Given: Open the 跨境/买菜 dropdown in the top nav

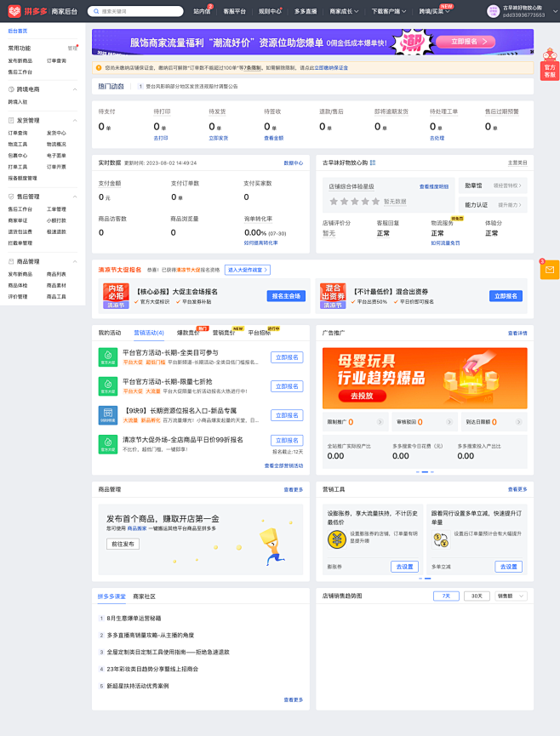Looking at the screenshot, I should 434,11.
